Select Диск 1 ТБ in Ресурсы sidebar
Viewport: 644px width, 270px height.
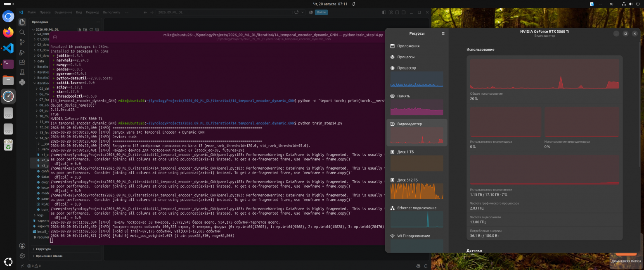(417, 160)
